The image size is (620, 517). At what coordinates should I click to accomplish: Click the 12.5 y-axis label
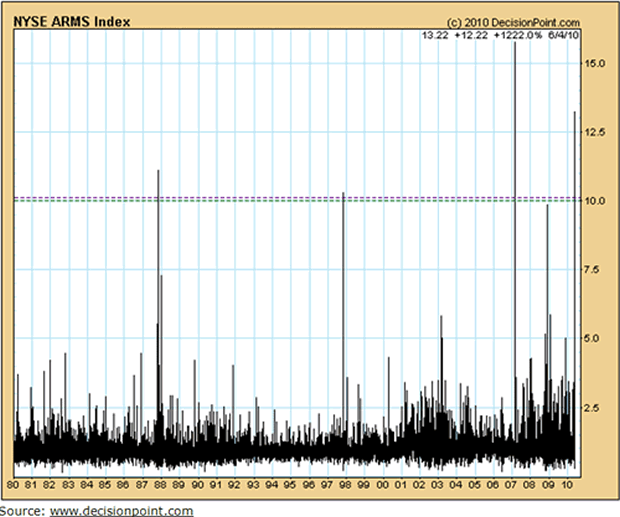pos(596,131)
